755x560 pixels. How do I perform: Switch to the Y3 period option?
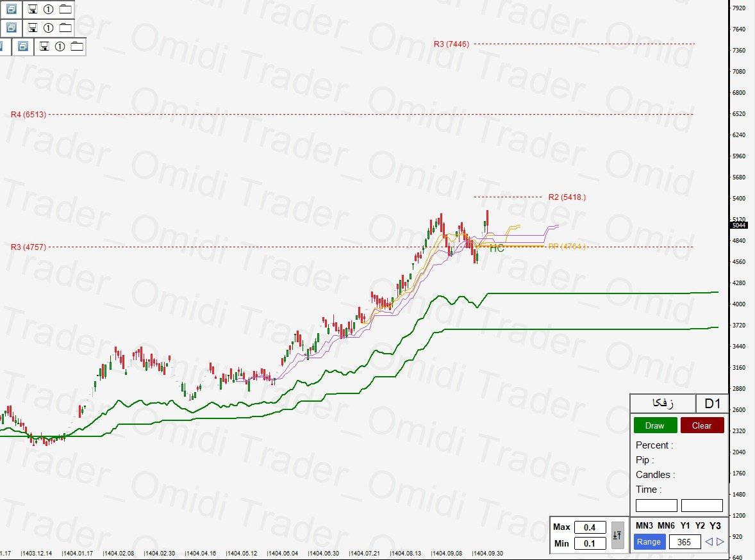[x=715, y=525]
